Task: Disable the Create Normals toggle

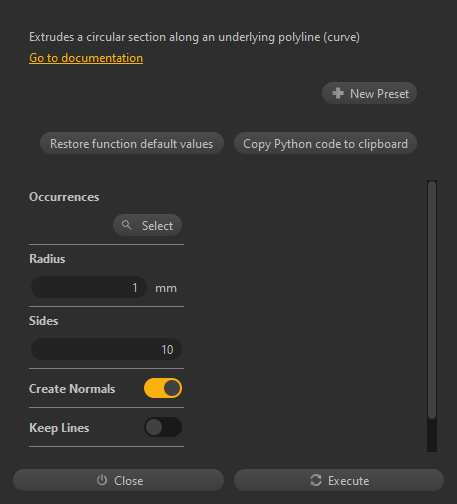Action: coord(163,388)
